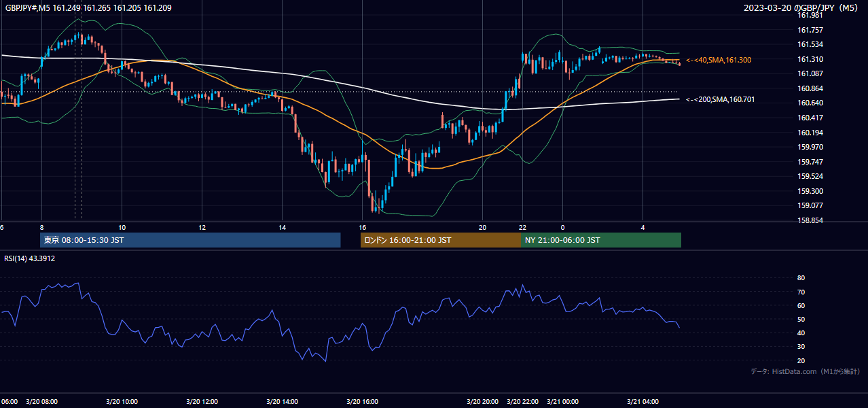Click RSI axis level 20

click(x=801, y=360)
